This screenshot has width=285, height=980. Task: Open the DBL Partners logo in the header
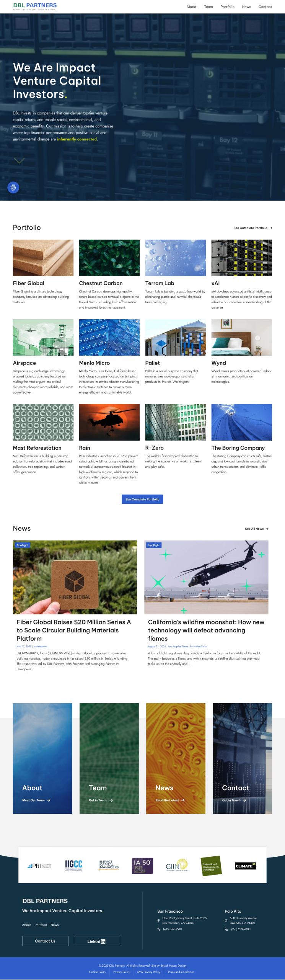pyautogui.click(x=35, y=7)
